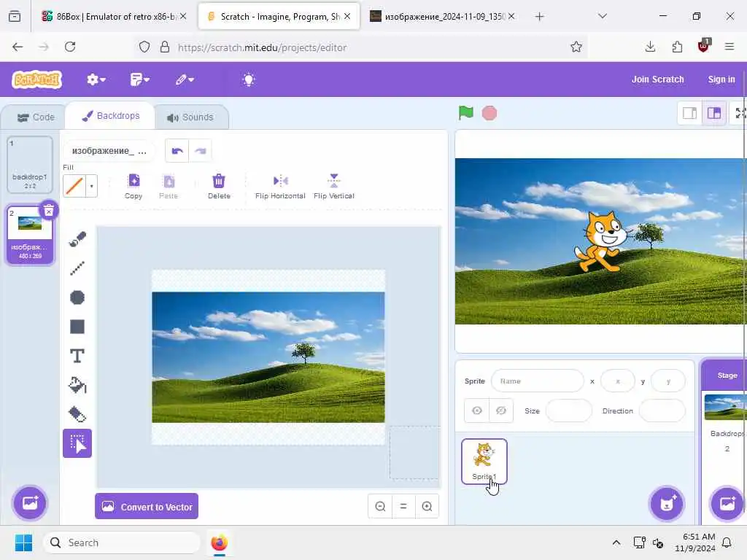Click Sign in link
Image resolution: width=747 pixels, height=560 pixels.
[x=721, y=79]
